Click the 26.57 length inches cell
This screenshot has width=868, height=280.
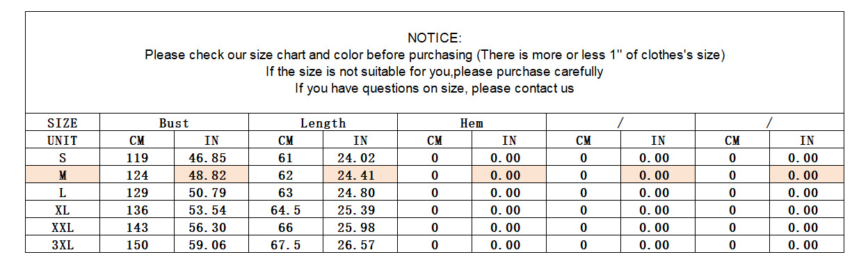tap(360, 244)
